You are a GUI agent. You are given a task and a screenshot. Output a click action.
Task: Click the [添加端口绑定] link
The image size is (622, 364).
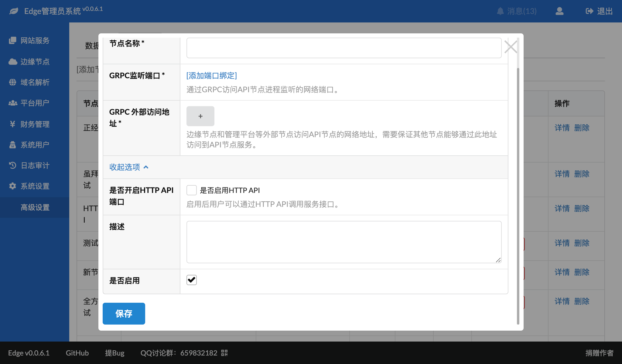coord(212,76)
